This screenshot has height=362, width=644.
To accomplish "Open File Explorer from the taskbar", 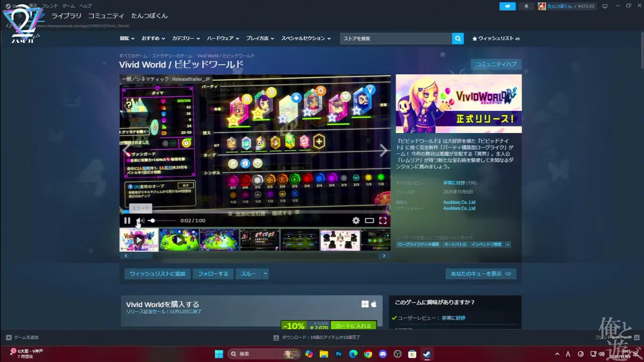I will point(324,354).
